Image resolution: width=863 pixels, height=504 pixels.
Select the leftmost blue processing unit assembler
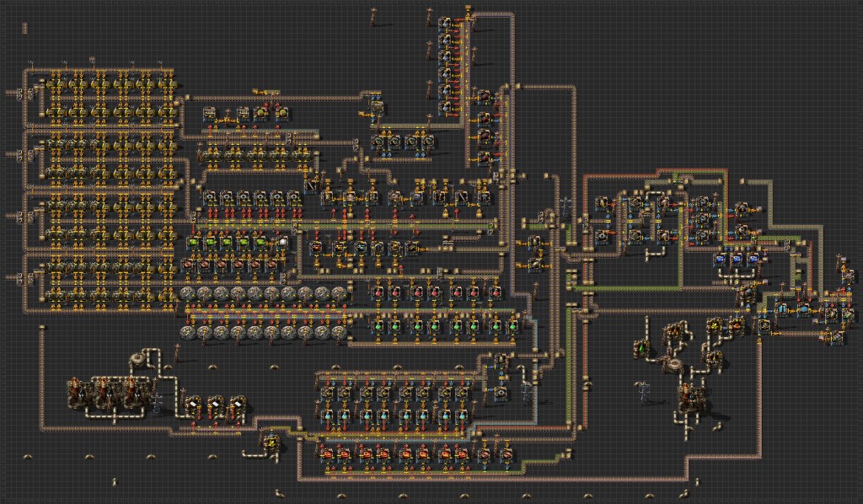(x=720, y=259)
